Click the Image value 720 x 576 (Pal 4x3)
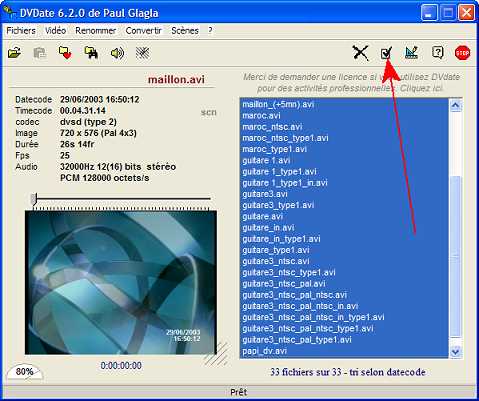Screen dimensions: 479x401 tap(98, 133)
